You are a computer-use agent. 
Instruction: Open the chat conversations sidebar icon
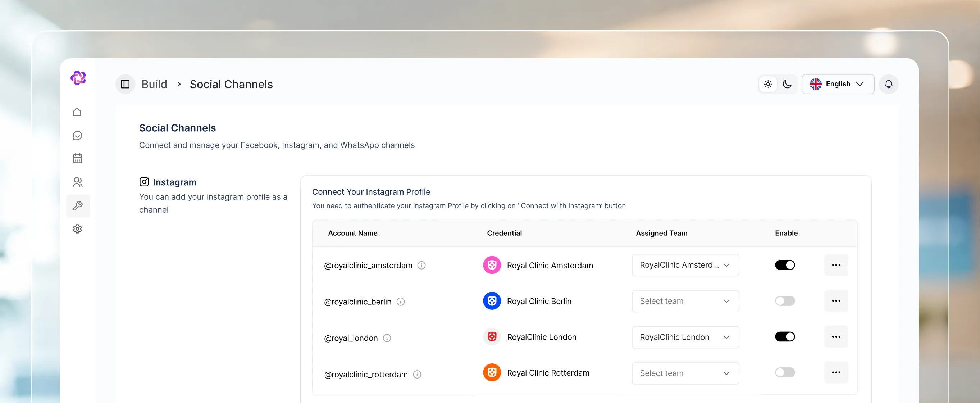coord(77,136)
